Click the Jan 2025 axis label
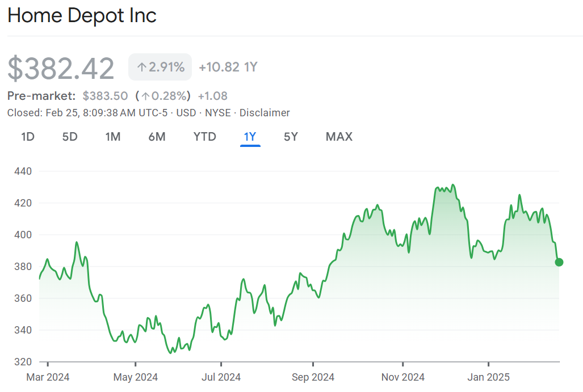 (x=488, y=377)
